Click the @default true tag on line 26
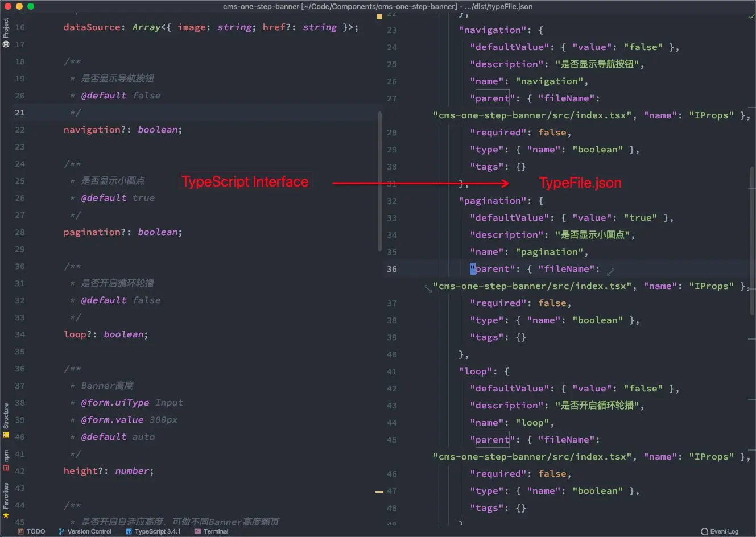This screenshot has height=537, width=756. coord(118,198)
